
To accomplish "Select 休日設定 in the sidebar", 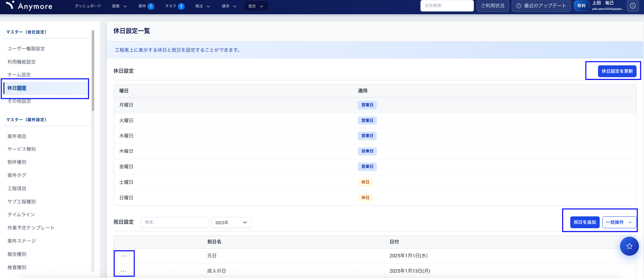I will [x=17, y=88].
